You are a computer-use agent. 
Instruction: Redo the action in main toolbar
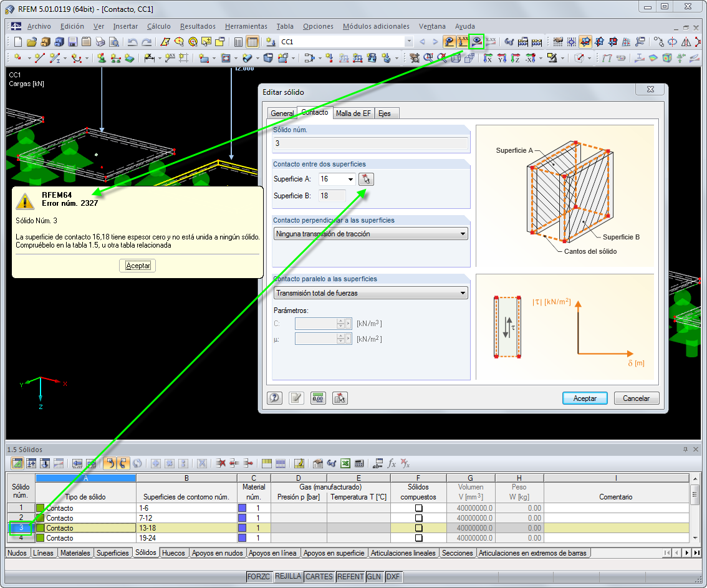(147, 42)
